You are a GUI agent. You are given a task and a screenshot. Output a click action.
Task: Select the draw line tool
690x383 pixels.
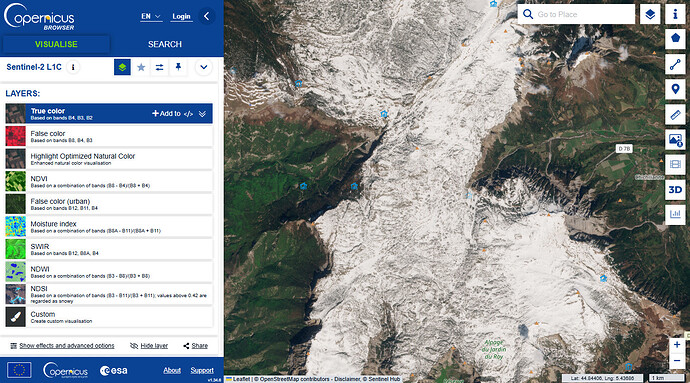675,64
